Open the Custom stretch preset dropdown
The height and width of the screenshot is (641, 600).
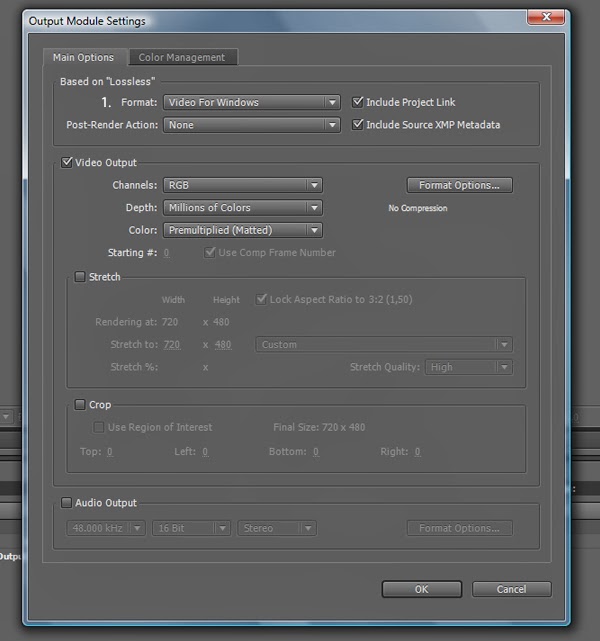(384, 345)
